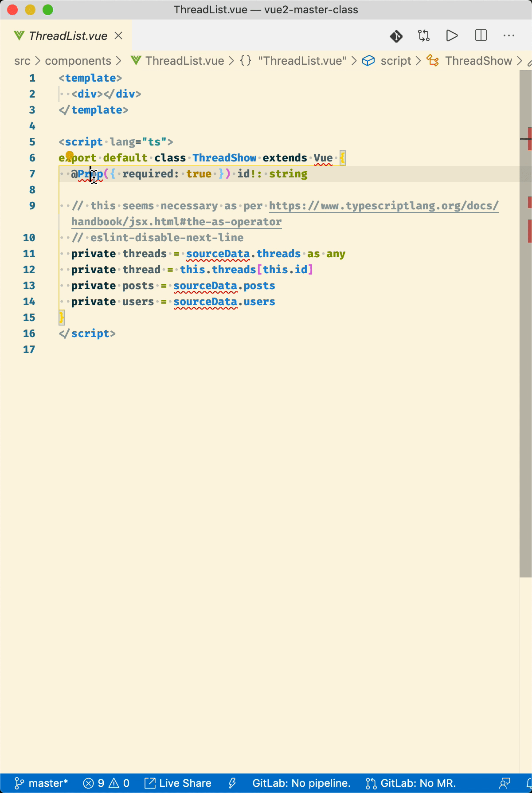The height and width of the screenshot is (793, 532).
Task: Click sourceData on the threads line
Action: click(218, 254)
